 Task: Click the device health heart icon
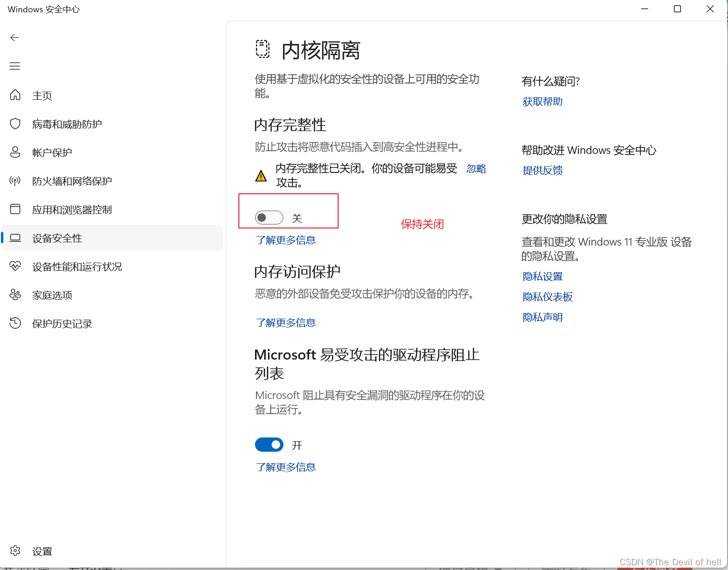[x=15, y=266]
